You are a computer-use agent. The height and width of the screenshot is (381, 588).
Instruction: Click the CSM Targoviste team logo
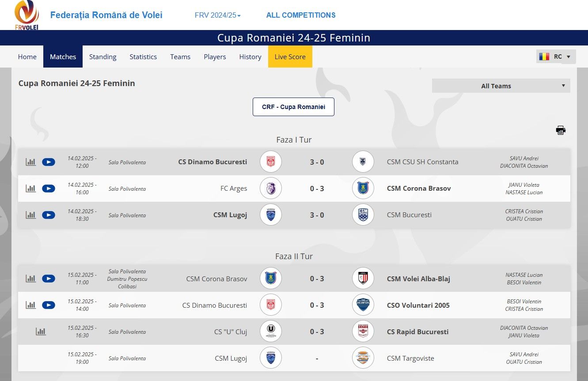pos(363,358)
